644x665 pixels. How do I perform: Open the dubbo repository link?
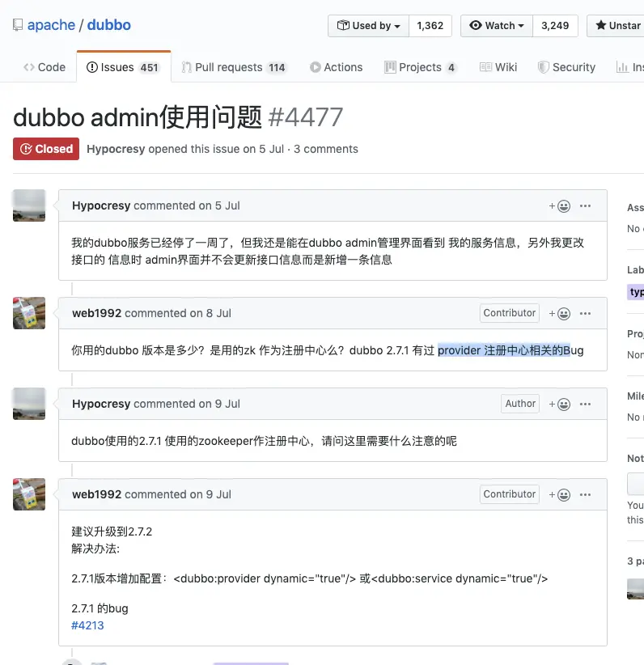pos(109,25)
